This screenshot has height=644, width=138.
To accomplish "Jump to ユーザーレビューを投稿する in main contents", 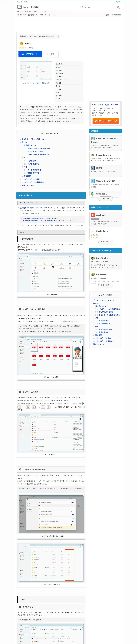I will (x=33, y=182).
